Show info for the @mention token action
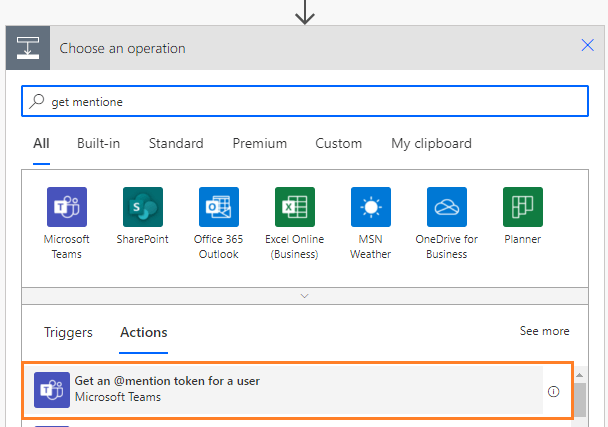Viewport: 608px width, 427px height. (x=553, y=392)
